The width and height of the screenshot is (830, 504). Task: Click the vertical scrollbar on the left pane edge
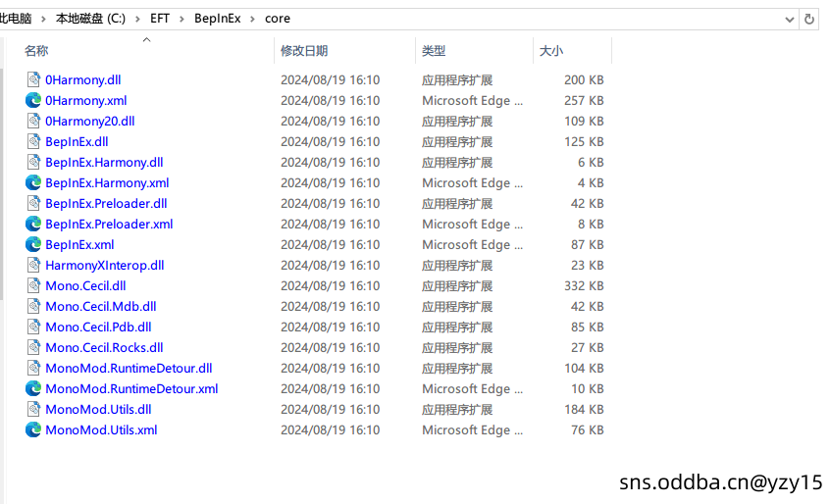(x=2, y=184)
